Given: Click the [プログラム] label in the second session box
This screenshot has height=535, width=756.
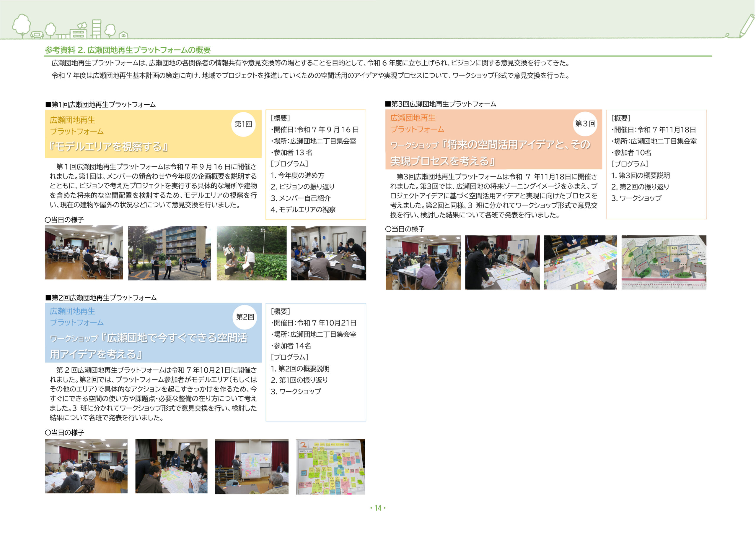Looking at the screenshot, I should coord(290,357).
